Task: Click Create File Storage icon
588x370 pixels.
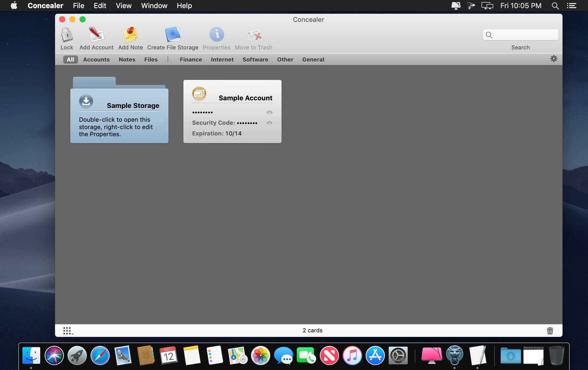Action: (173, 35)
